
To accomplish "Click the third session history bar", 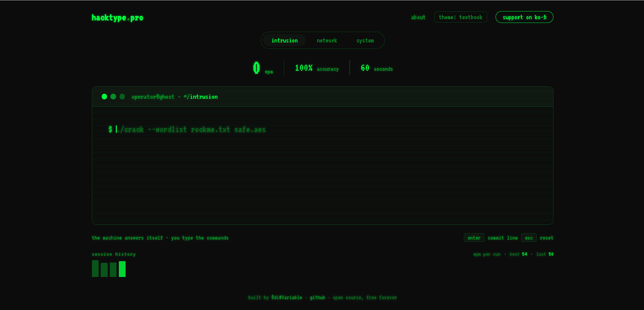I will click(113, 270).
